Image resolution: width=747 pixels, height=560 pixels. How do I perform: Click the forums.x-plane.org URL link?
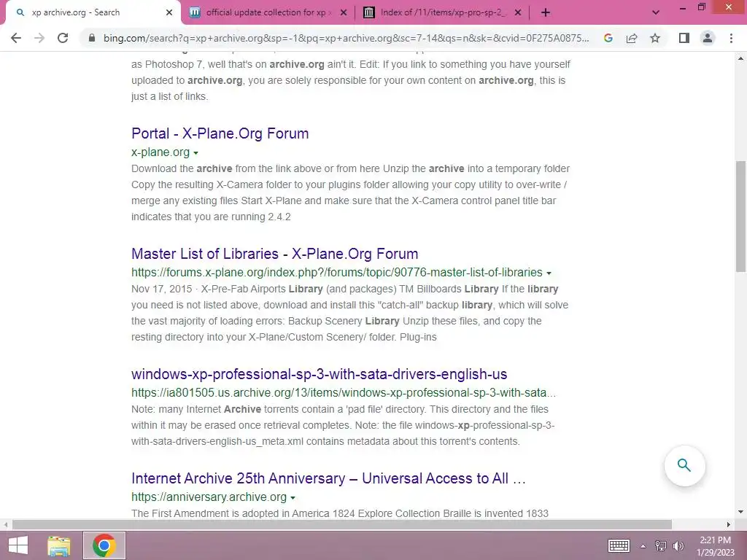pyautogui.click(x=337, y=273)
